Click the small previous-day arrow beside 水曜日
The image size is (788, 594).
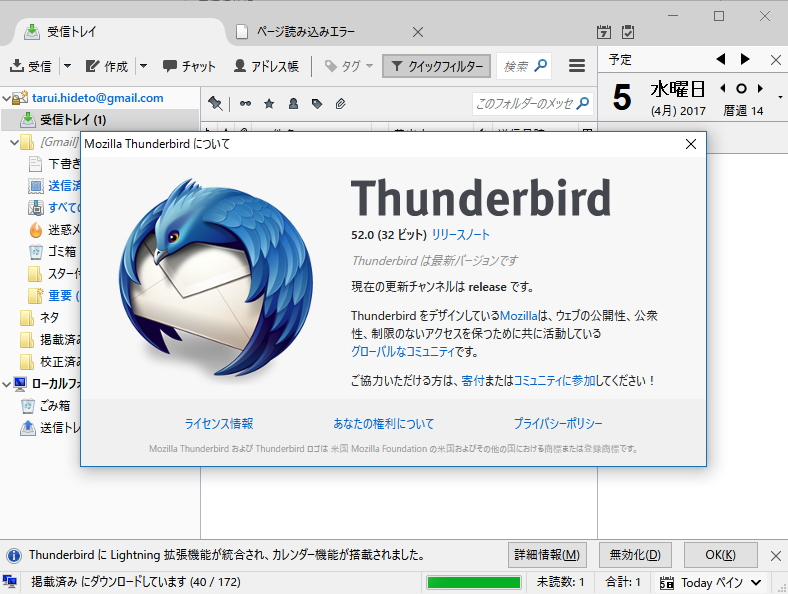click(723, 88)
